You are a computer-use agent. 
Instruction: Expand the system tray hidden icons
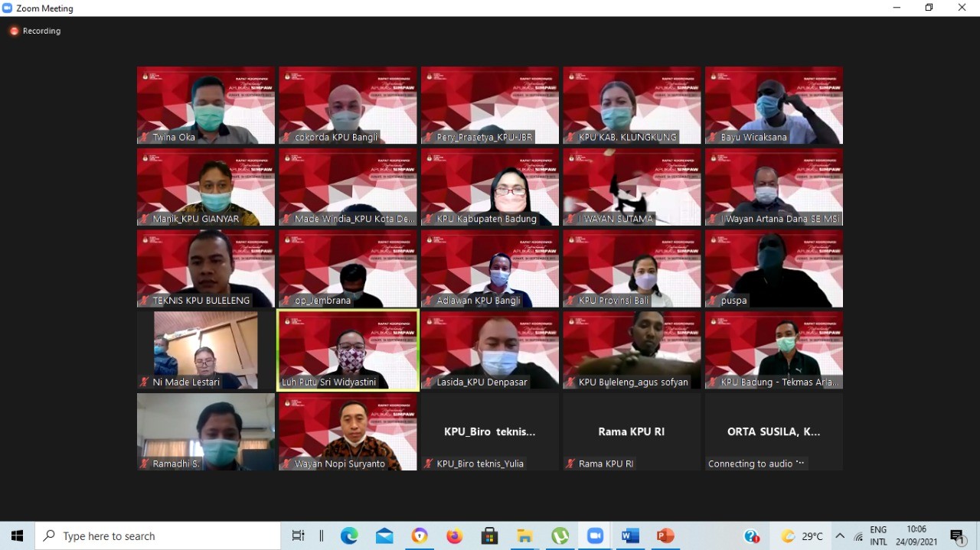840,536
